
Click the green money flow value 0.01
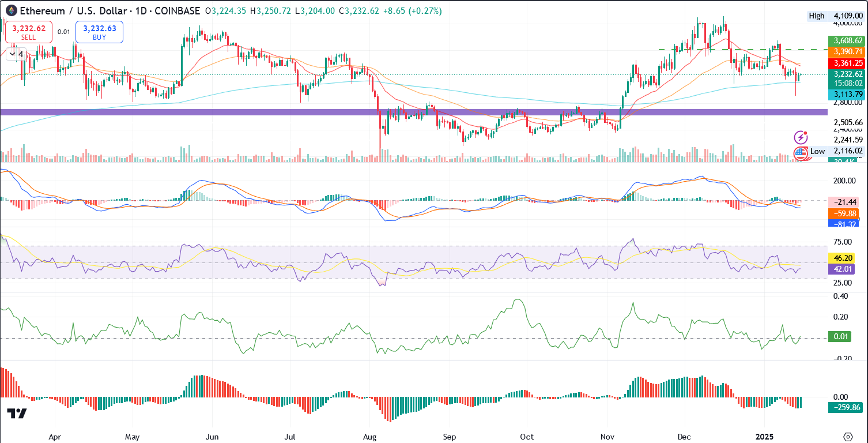840,336
